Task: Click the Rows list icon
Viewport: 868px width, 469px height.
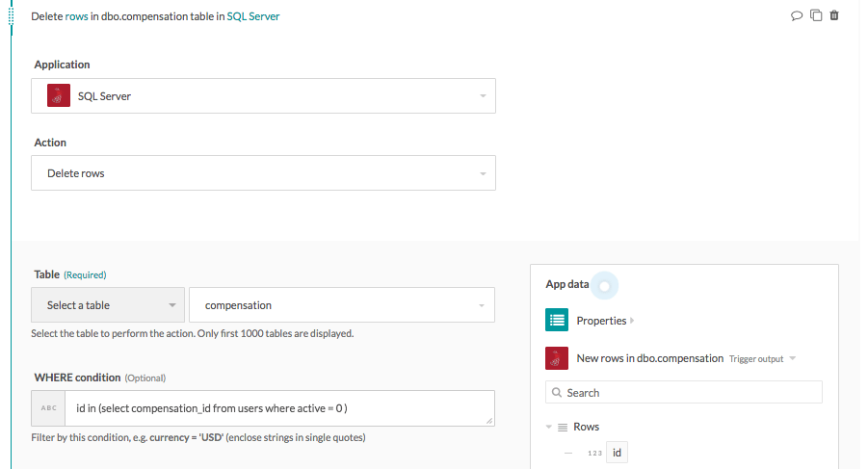Action: coord(563,427)
